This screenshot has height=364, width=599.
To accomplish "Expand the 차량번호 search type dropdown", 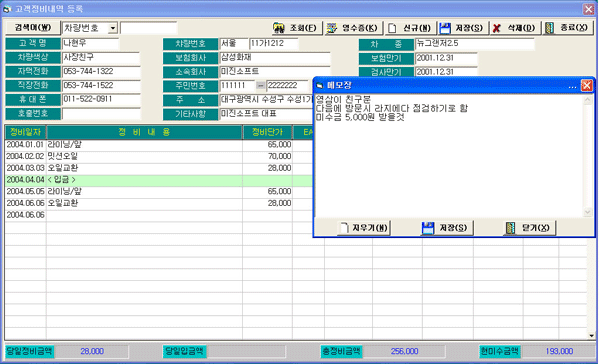I will tap(113, 28).
